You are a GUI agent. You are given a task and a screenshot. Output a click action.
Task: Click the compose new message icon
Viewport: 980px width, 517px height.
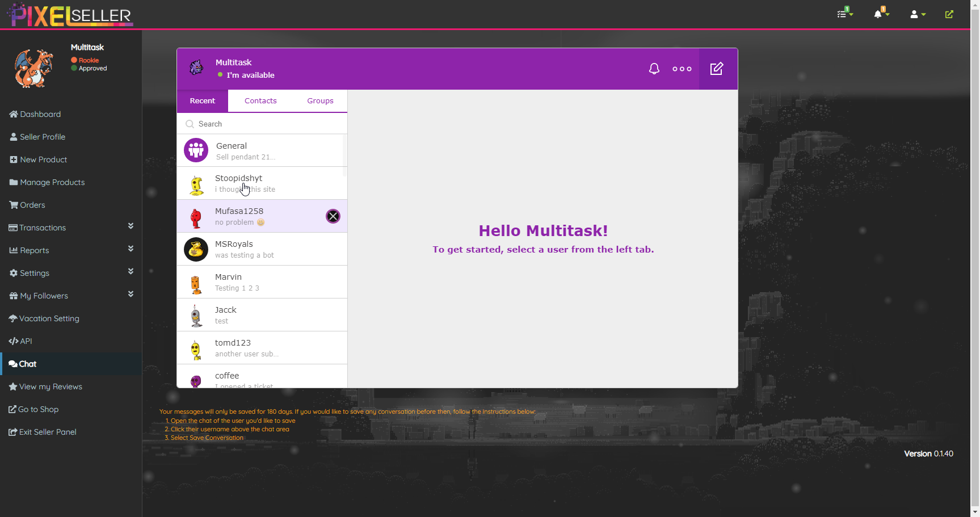pyautogui.click(x=717, y=69)
